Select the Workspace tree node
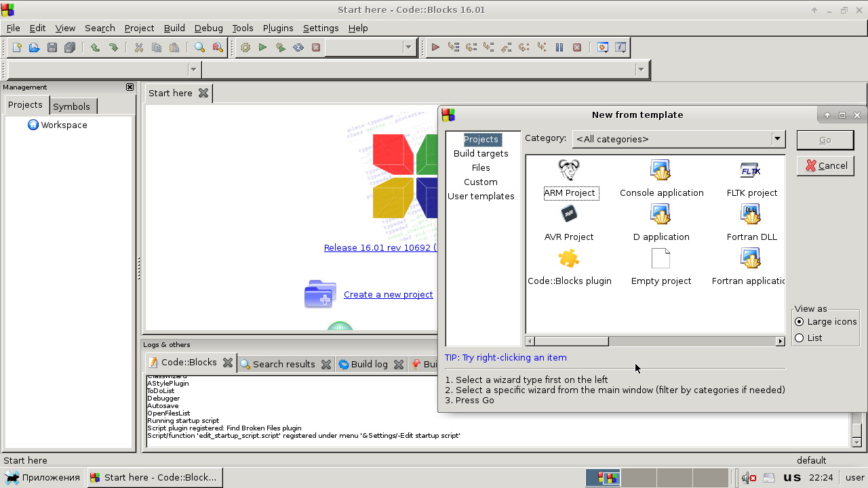The image size is (868, 488). [64, 125]
